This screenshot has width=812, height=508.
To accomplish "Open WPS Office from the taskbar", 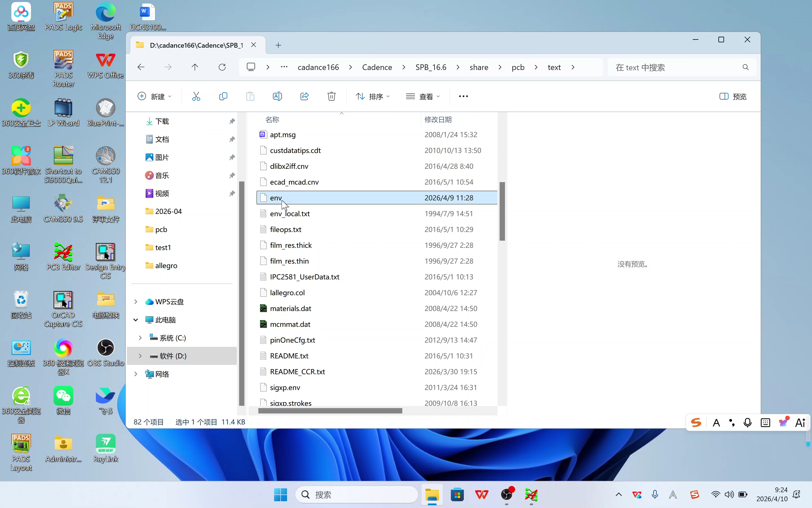I will click(482, 494).
